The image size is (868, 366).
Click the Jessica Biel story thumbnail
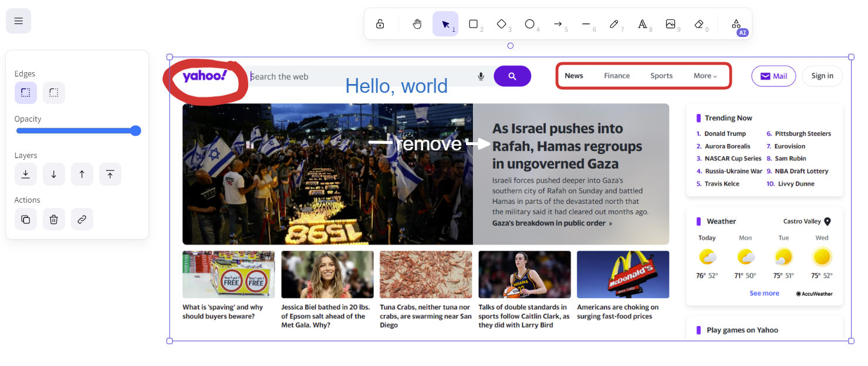coord(327,274)
